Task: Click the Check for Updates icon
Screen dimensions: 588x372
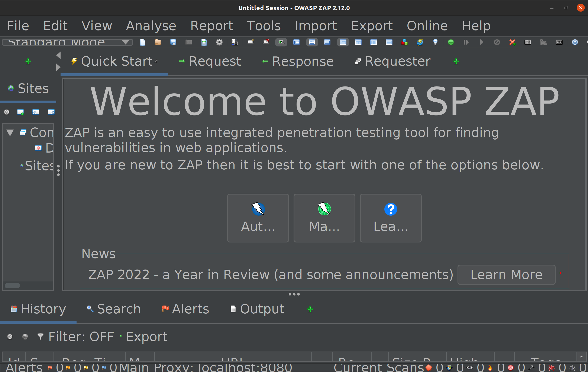Action: 420,42
